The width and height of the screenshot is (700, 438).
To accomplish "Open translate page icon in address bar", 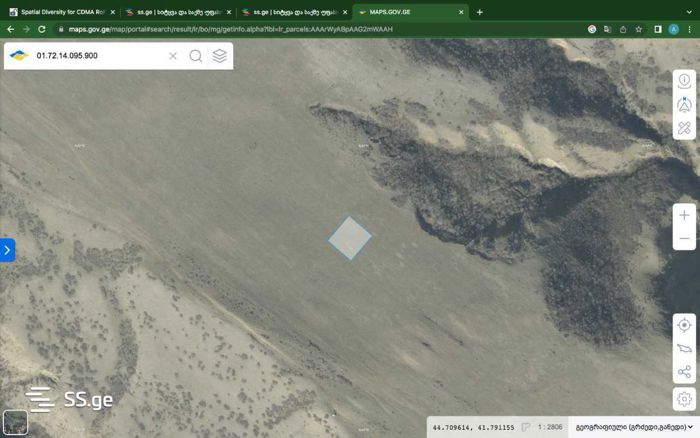I will click(607, 29).
